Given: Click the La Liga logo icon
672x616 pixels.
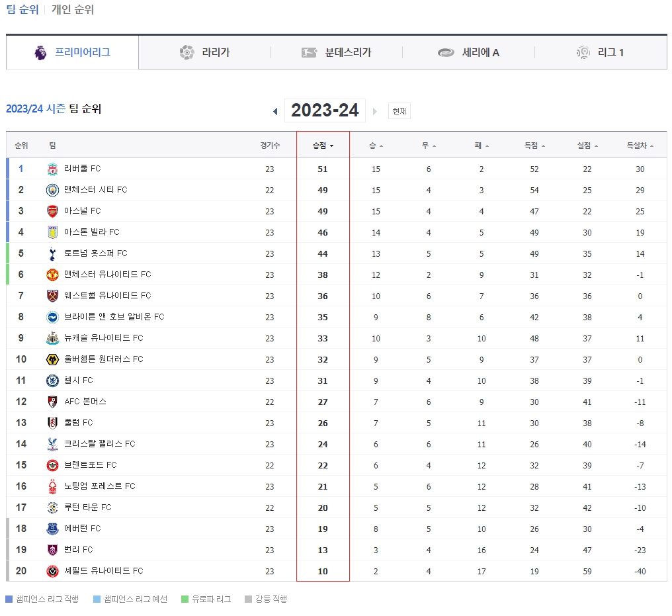Looking at the screenshot, I should point(187,52).
